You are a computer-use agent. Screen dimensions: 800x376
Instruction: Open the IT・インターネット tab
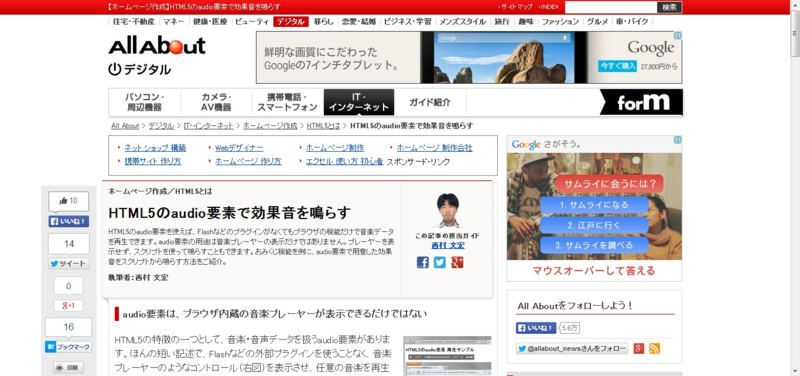(359, 103)
